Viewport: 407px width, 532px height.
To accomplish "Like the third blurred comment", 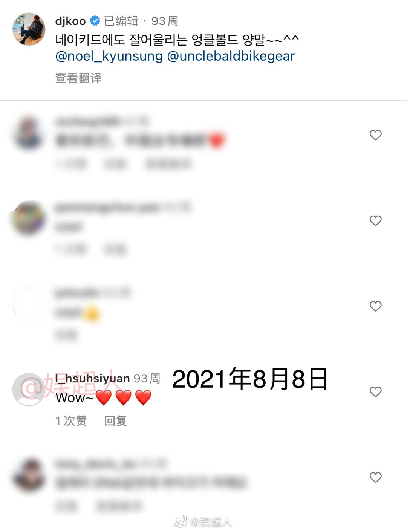I will (x=375, y=306).
